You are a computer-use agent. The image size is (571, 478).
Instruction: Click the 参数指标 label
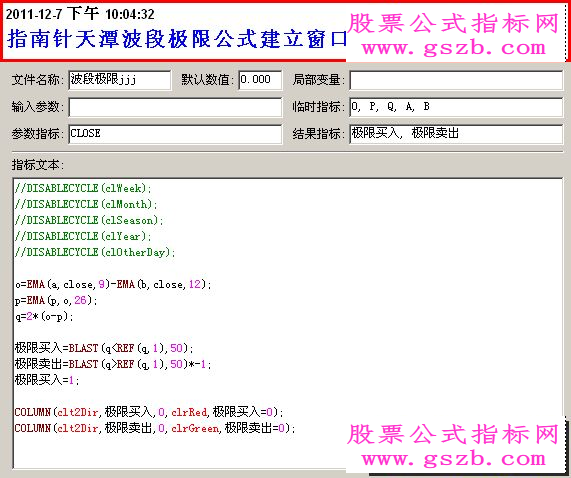coord(38,134)
